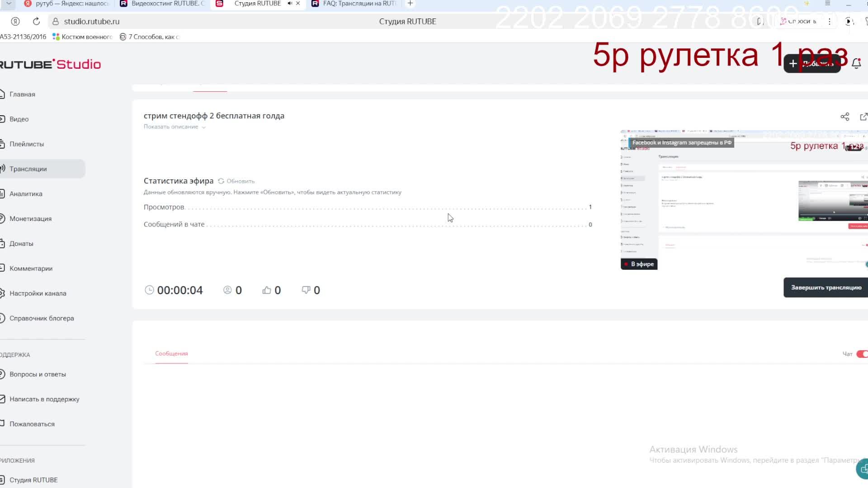Open browser tab list dropdown arrow
The height and width of the screenshot is (488, 868).
[9, 4]
